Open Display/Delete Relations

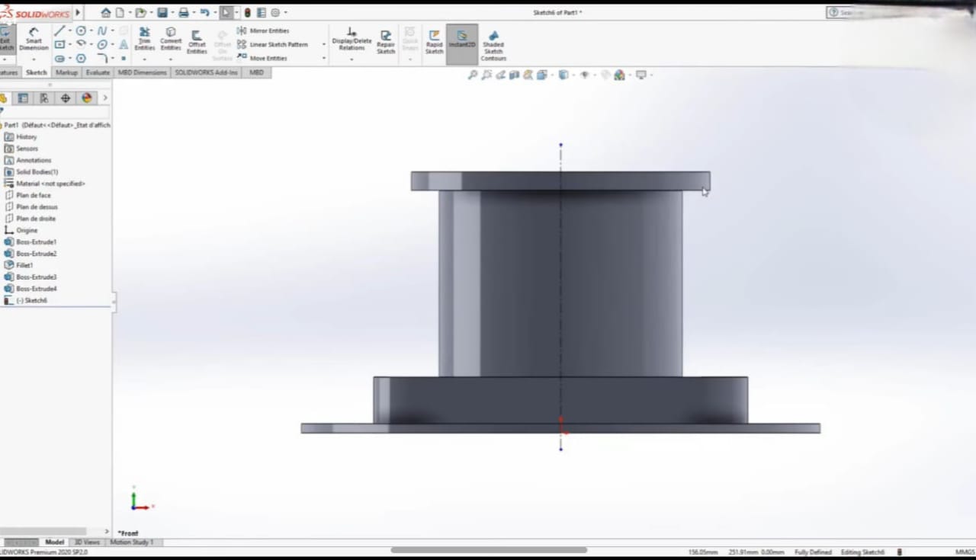352,39
